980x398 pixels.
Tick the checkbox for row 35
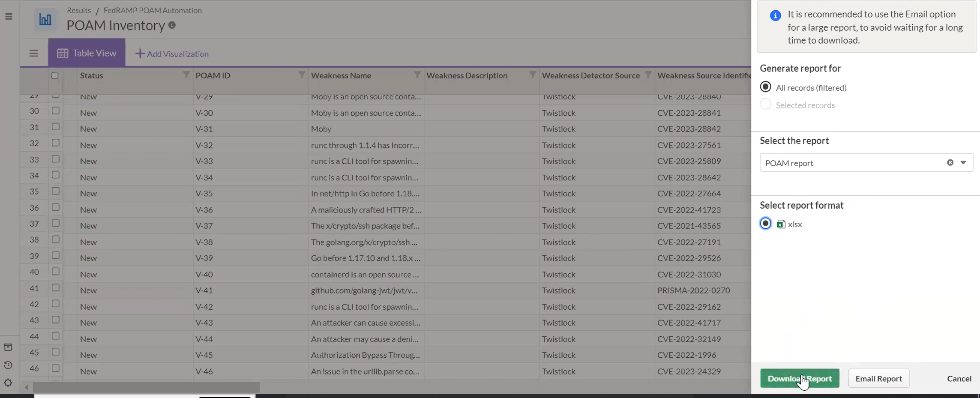[55, 191]
